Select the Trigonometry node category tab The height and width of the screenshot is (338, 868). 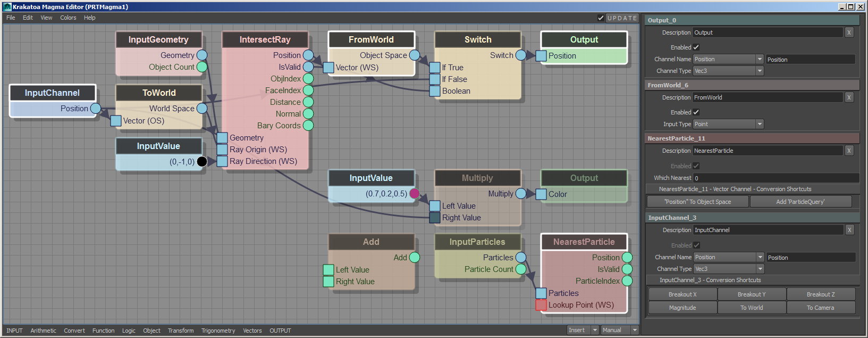point(218,331)
